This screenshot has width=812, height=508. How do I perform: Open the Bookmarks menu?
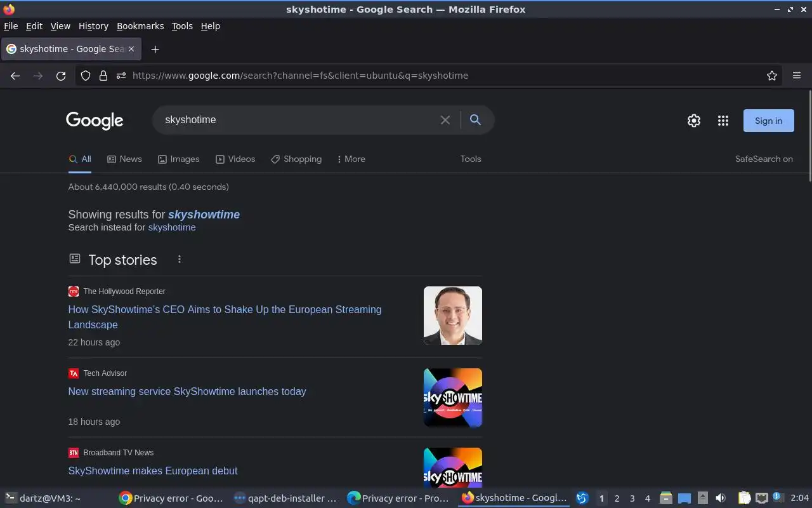click(140, 26)
